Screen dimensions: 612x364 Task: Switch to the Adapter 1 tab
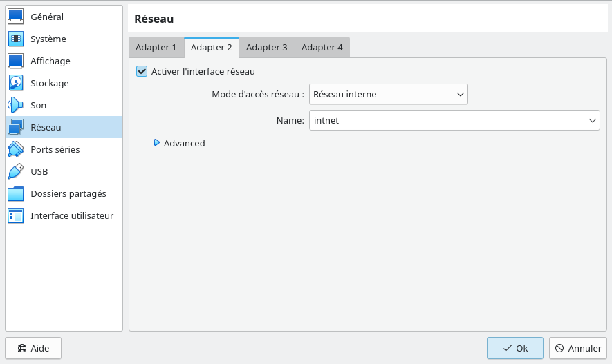(156, 48)
